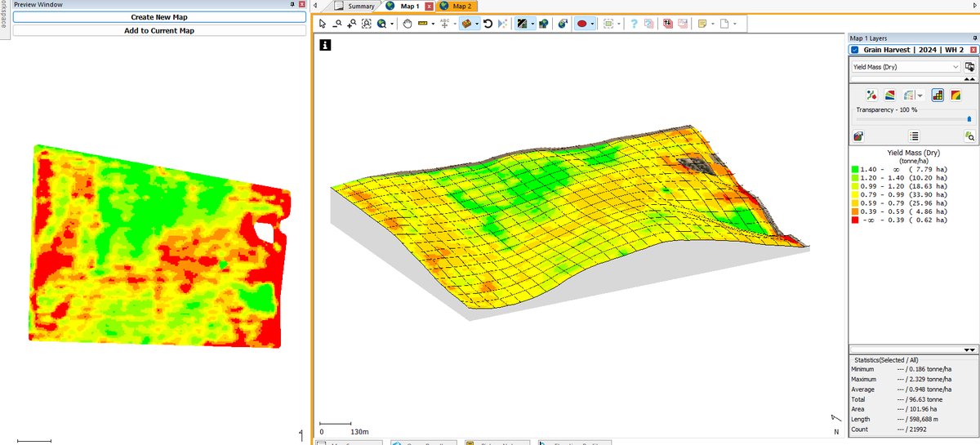Select the pan hand tool
Screen dimensions: 980x445
[x=408, y=24]
